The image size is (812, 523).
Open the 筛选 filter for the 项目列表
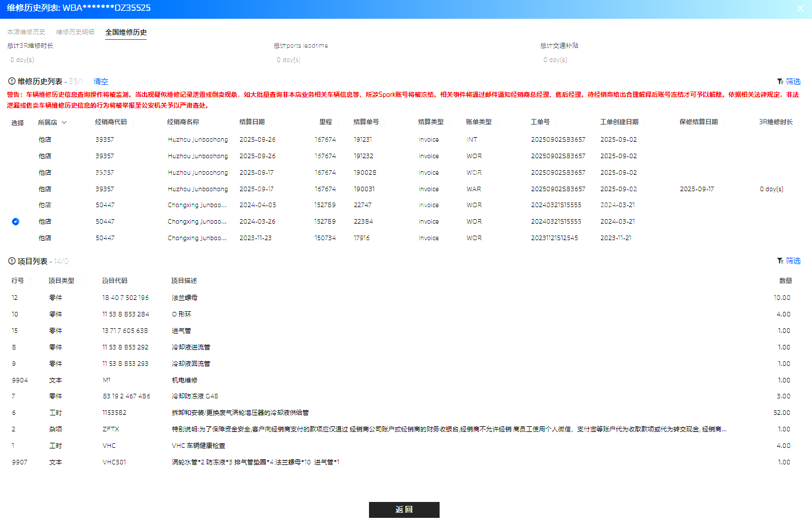pyautogui.click(x=789, y=261)
